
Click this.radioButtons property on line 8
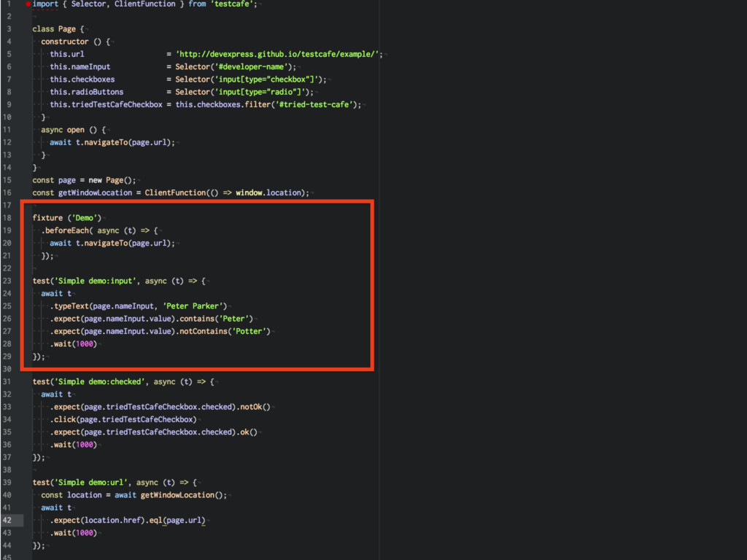[87, 92]
